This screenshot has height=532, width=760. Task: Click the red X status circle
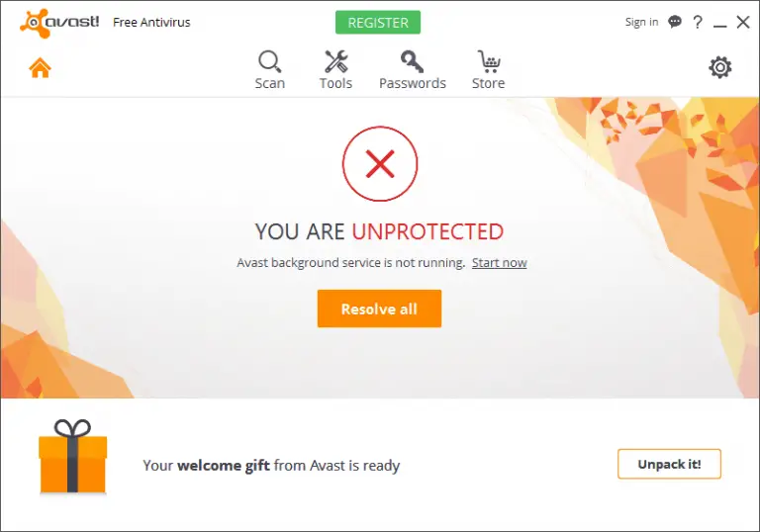380,164
